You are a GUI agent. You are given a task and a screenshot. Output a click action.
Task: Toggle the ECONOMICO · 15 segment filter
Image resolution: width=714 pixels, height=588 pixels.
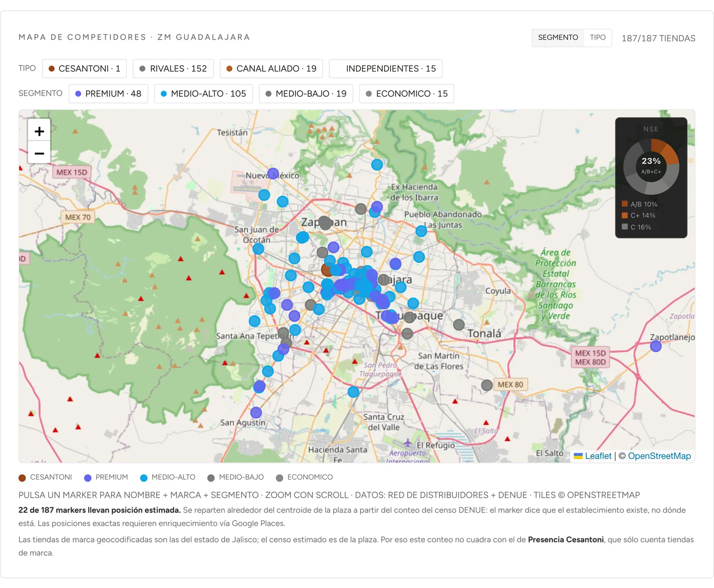tap(407, 94)
